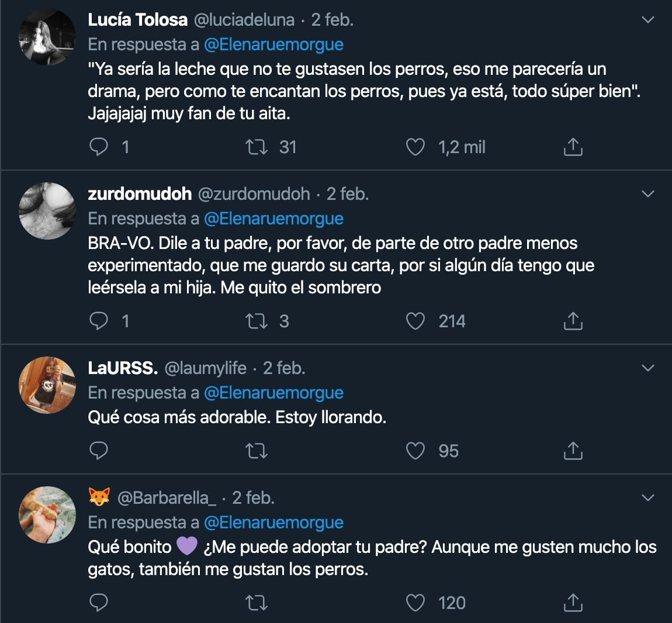Like the LaURSS. tweet with 95 likes
672x623 pixels.
[x=415, y=451]
